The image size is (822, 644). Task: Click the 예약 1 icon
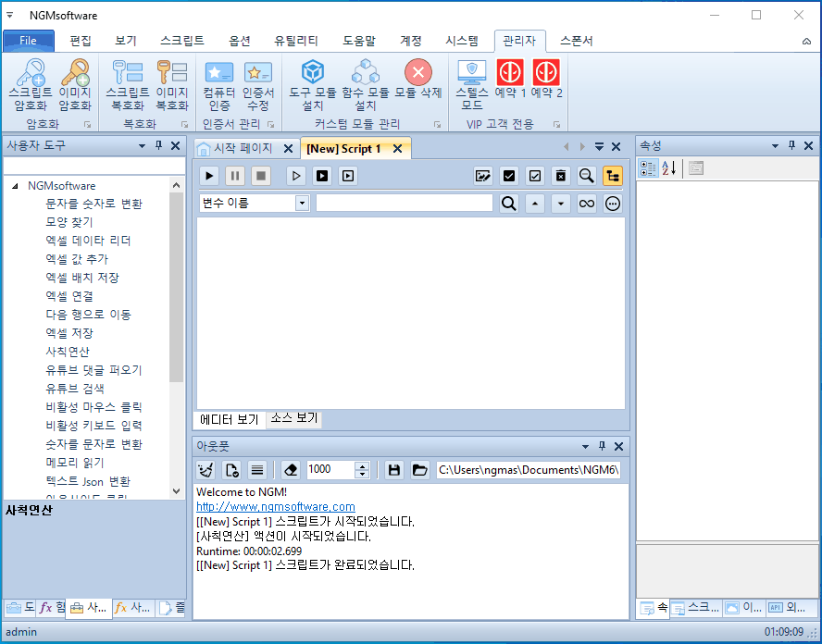point(510,72)
